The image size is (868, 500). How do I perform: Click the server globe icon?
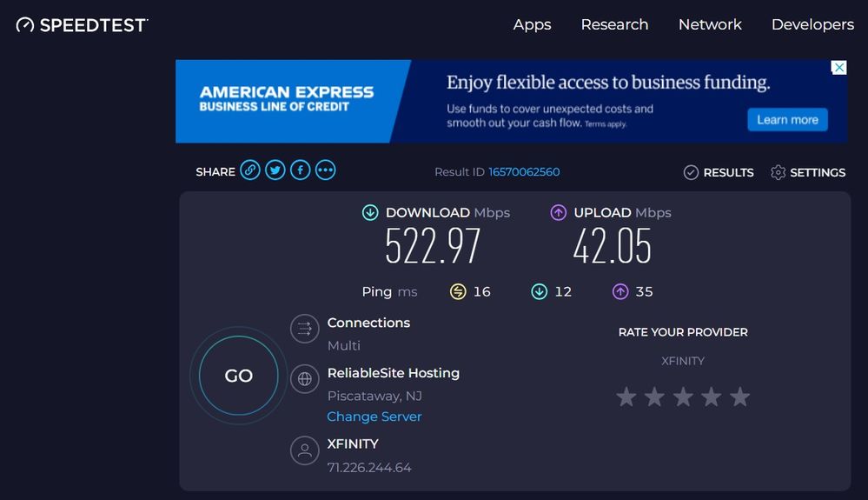(x=304, y=379)
